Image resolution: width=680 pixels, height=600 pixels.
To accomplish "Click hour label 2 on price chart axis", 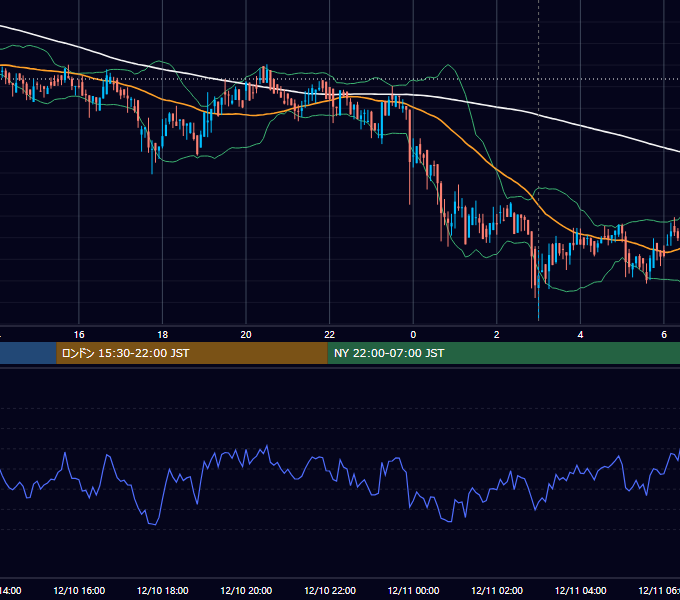I will [x=497, y=335].
